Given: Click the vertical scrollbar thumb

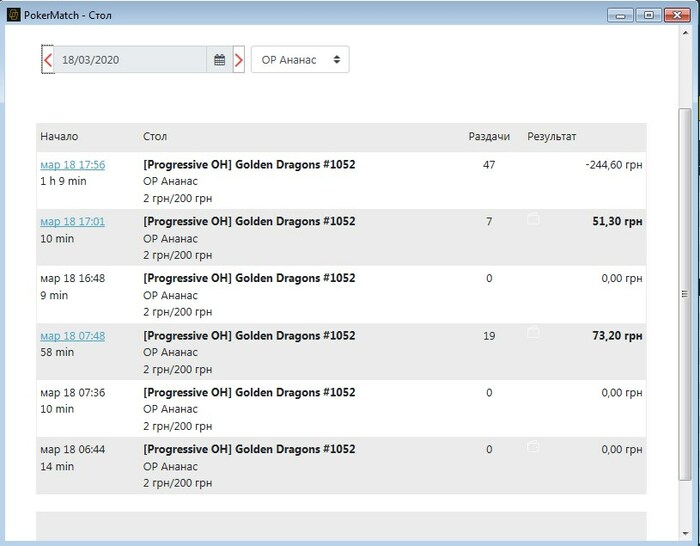Looking at the screenshot, I should tap(685, 294).
